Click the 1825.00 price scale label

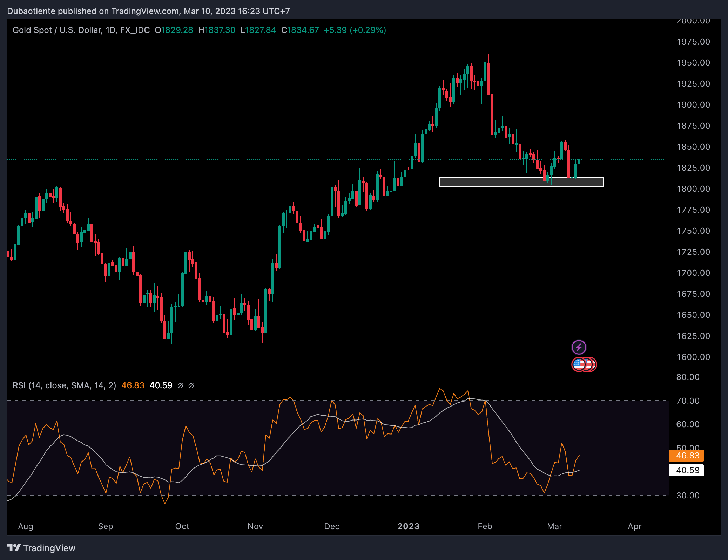(693, 168)
